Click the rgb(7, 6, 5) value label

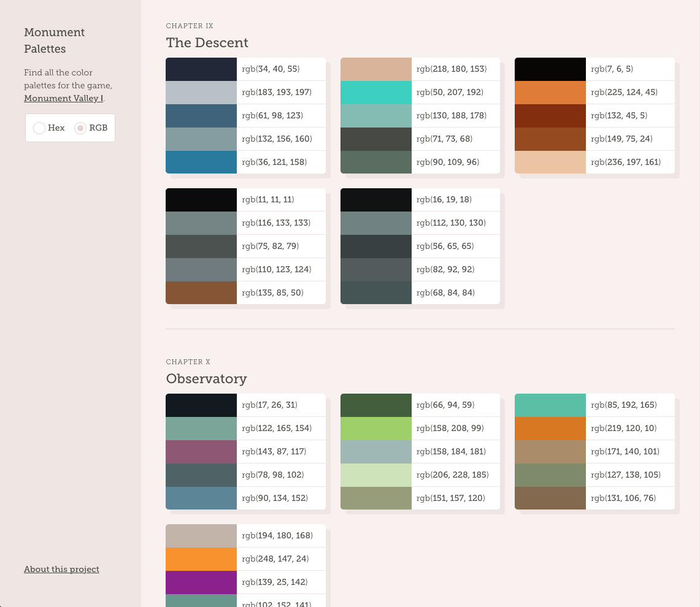pyautogui.click(x=611, y=69)
